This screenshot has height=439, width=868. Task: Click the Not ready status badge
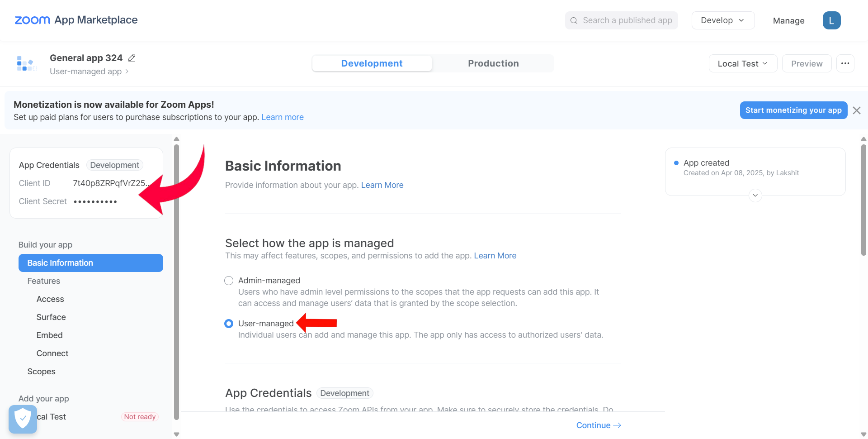point(140,417)
